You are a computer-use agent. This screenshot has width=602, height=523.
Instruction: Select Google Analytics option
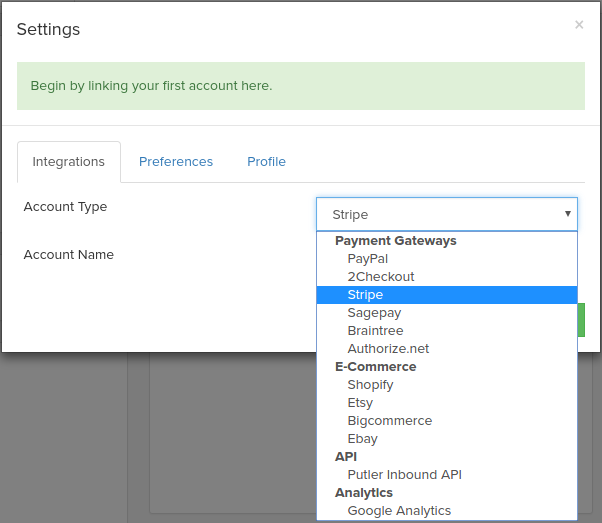(399, 511)
